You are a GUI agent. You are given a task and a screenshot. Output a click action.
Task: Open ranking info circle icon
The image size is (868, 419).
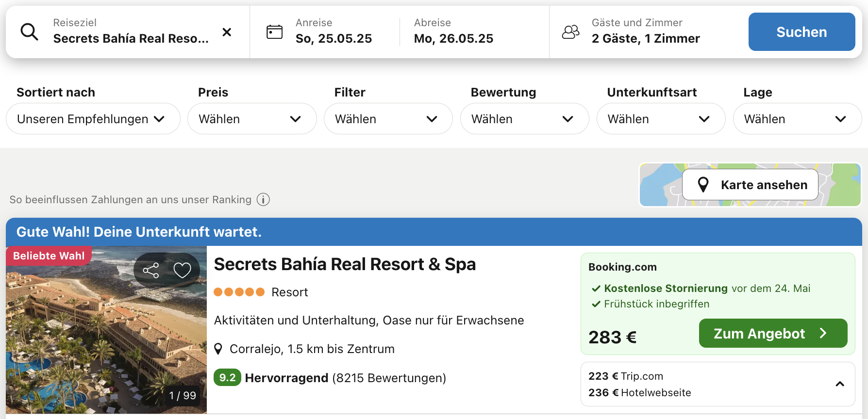[x=263, y=199]
